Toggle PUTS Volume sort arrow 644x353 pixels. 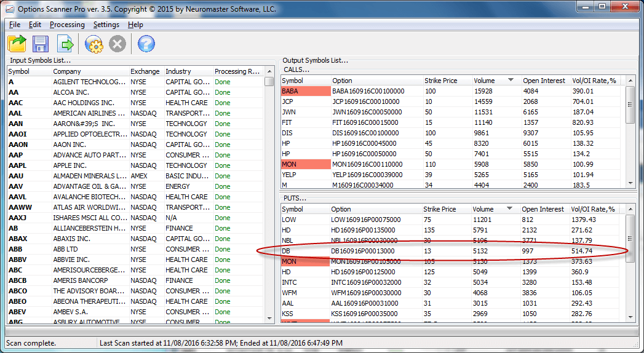click(x=510, y=208)
